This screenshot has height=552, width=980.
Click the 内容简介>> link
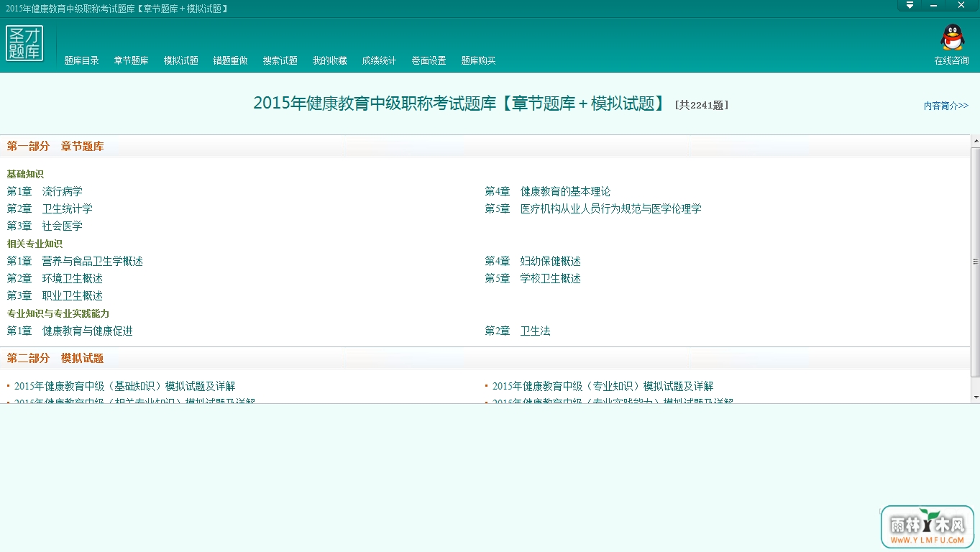coord(946,106)
